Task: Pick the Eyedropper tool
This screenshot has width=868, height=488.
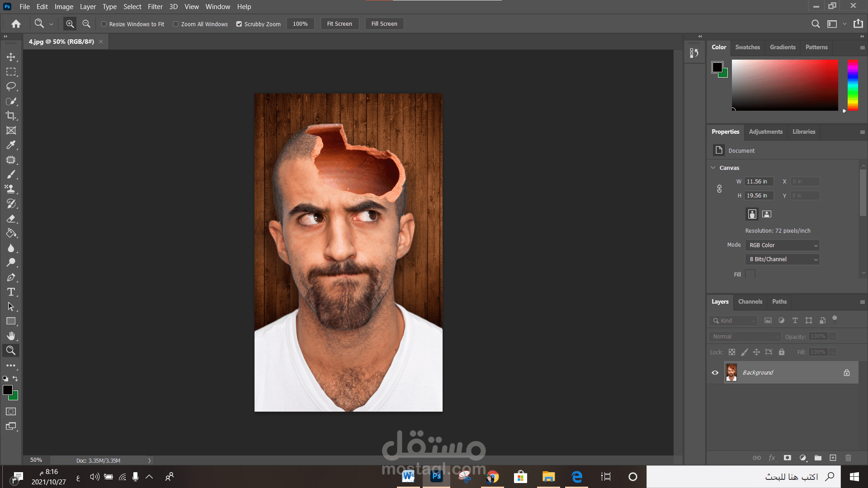Action: coord(11,145)
